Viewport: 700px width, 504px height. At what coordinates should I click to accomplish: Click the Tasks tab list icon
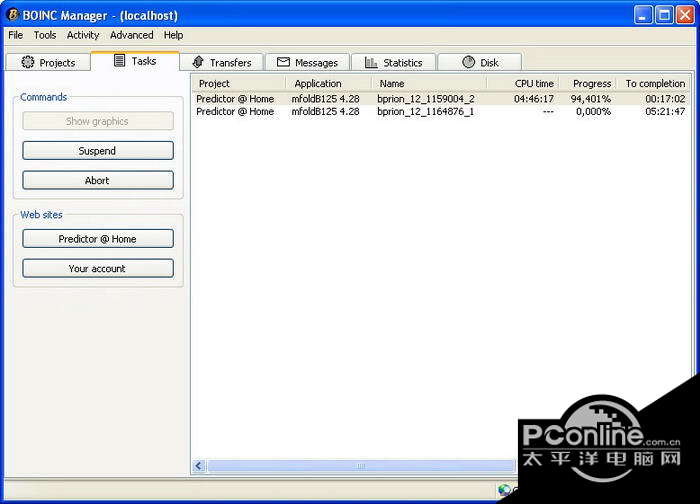point(119,60)
